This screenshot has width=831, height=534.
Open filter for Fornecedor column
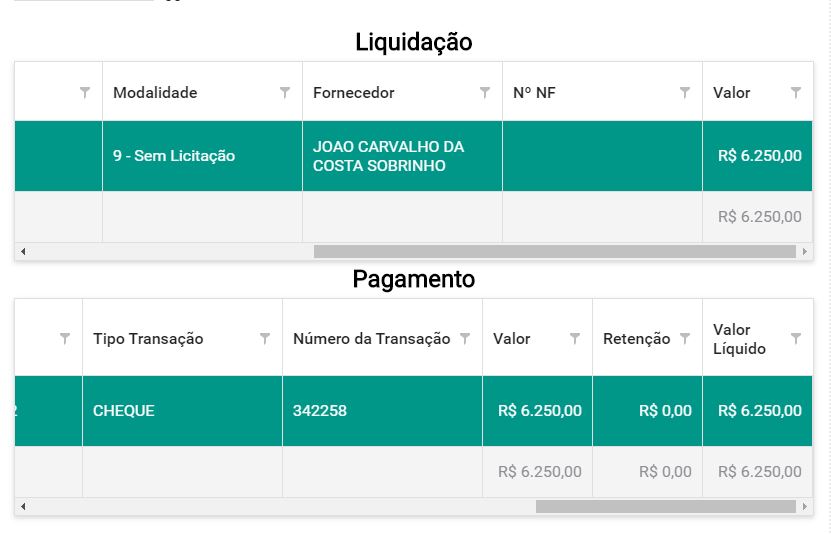click(484, 93)
